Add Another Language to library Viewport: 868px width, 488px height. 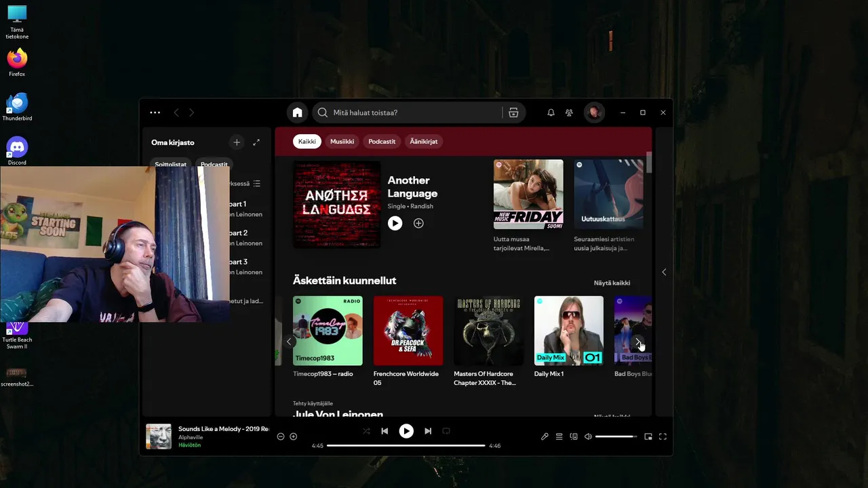[x=418, y=223]
